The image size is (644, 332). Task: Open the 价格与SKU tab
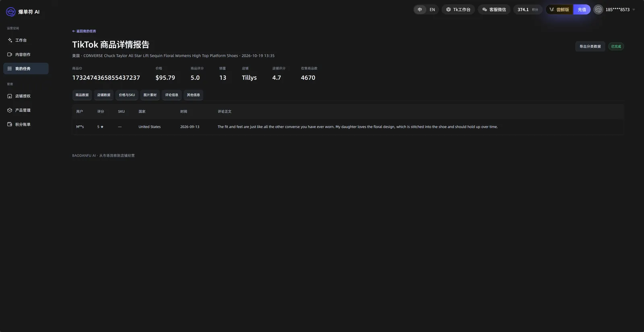pos(127,95)
